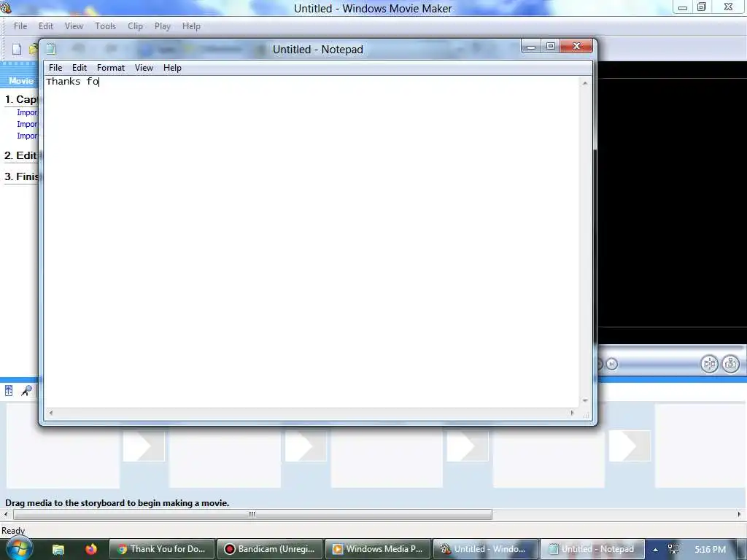747x560 pixels.
Task: Click second transition cell in storyboard
Action: (306, 446)
